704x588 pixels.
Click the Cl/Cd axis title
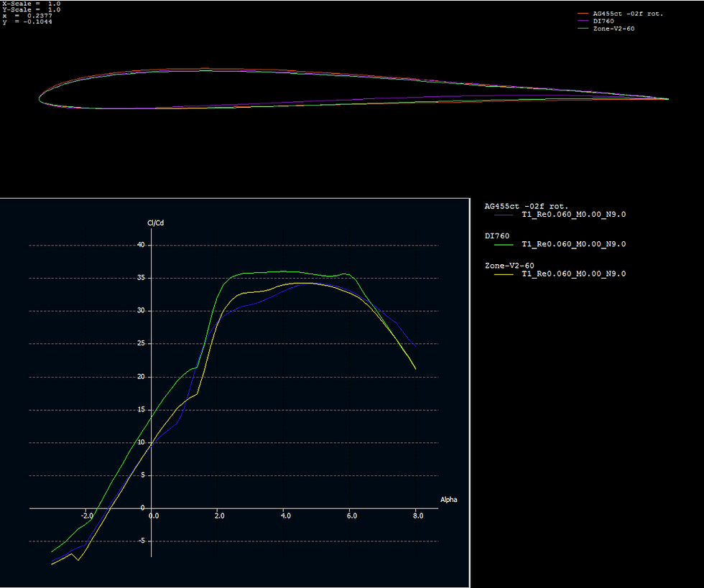[155, 223]
